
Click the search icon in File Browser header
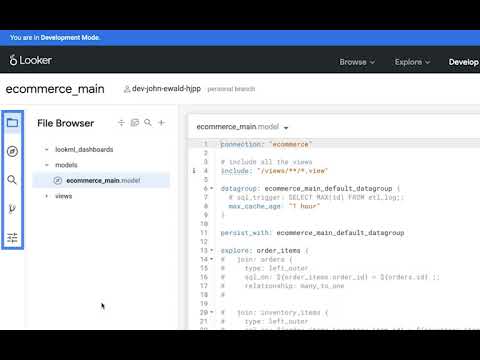(148, 123)
